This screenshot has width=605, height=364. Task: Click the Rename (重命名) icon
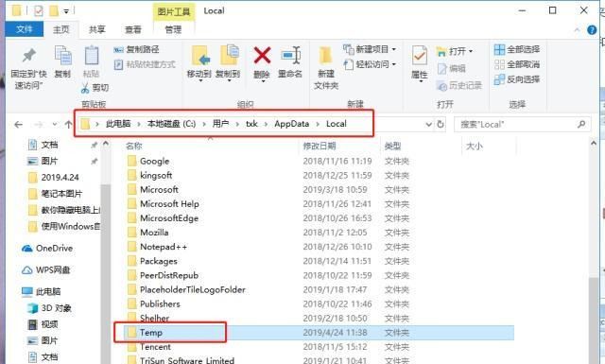[290, 56]
